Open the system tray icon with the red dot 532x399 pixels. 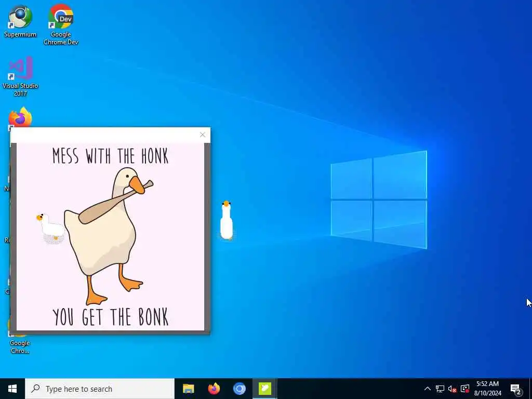[x=465, y=389]
